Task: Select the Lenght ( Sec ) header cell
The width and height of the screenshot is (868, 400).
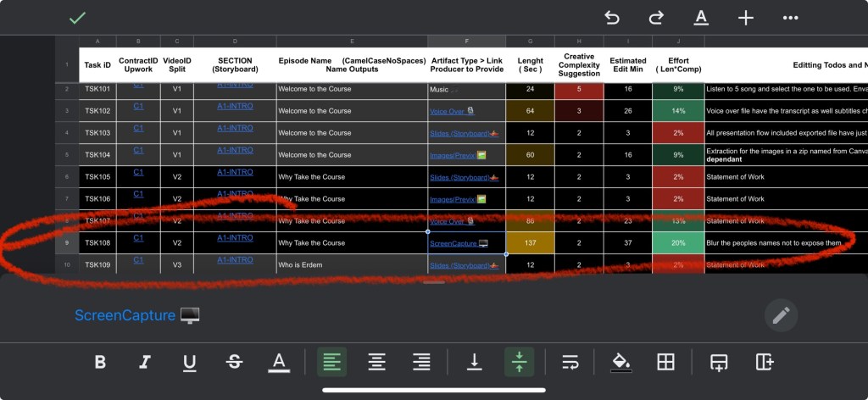Action: click(x=530, y=64)
